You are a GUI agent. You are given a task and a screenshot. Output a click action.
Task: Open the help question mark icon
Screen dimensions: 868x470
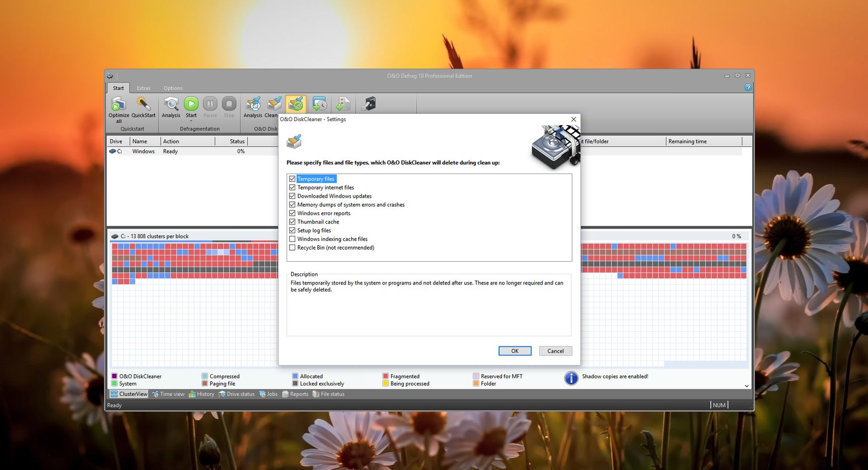tap(748, 87)
